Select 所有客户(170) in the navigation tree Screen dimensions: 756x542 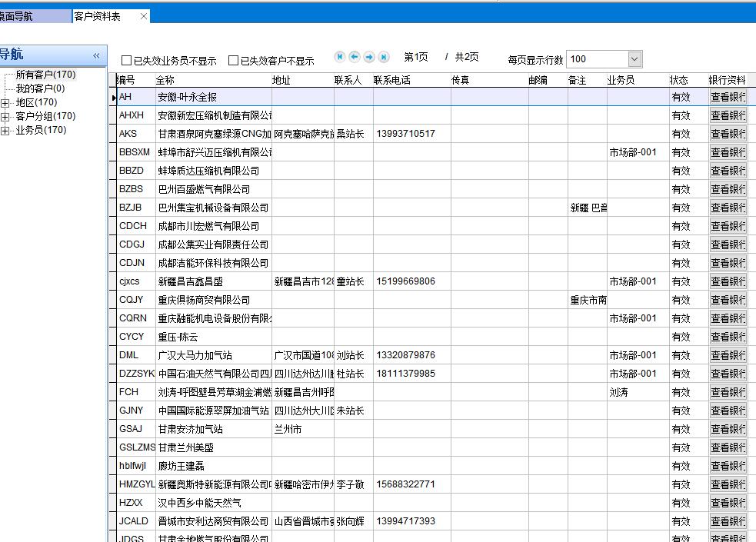coord(45,75)
